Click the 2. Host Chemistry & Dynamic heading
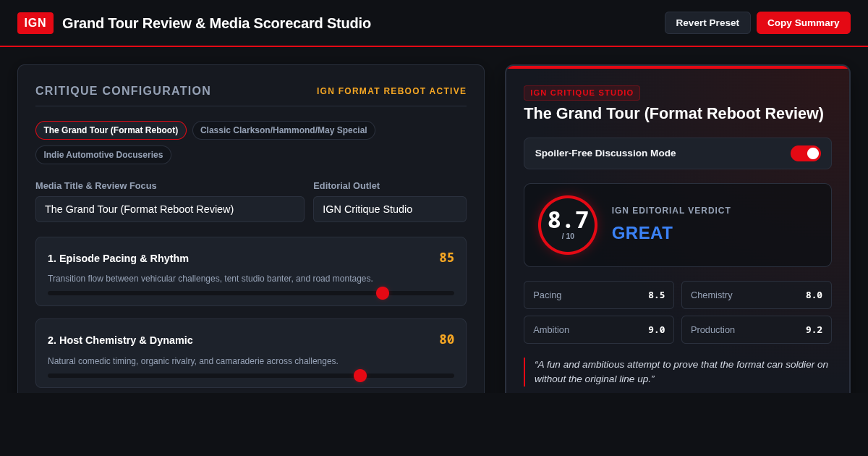Image resolution: width=868 pixels, height=456 pixels. [120, 340]
